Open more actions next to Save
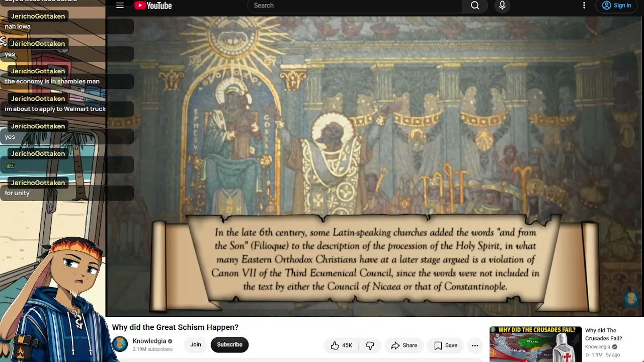Image resolution: width=644 pixels, height=362 pixels. coord(475,345)
